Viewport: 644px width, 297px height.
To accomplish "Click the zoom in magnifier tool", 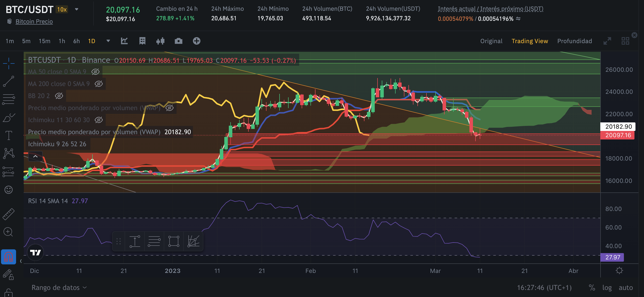I will click(9, 232).
